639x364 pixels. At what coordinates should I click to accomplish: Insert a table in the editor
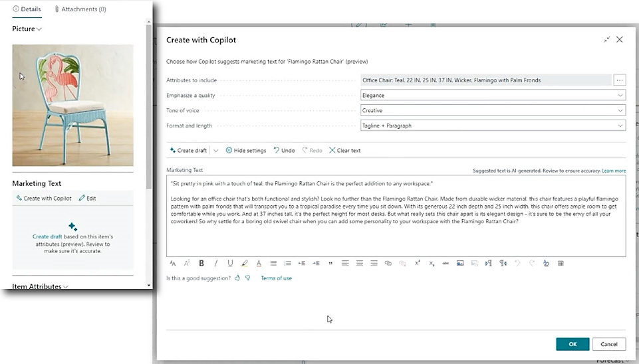pos(561,264)
